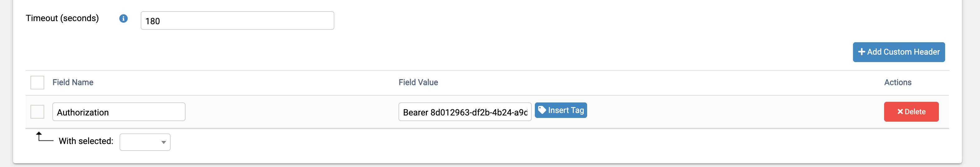Click the tag icon on Insert Tag
This screenshot has width=980, height=167.
542,110
